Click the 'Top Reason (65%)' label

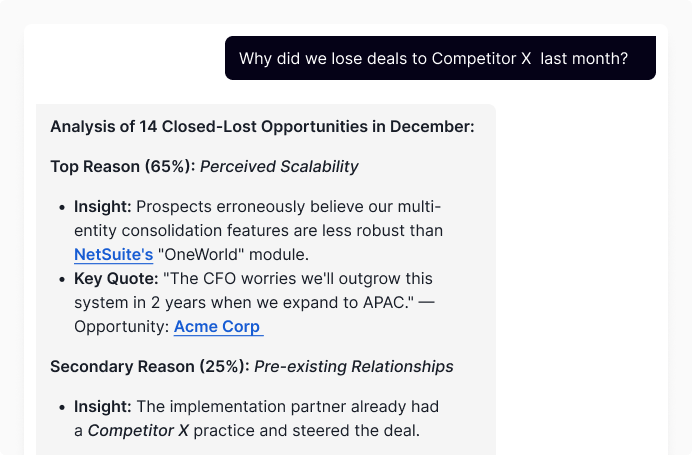pyautogui.click(x=122, y=167)
